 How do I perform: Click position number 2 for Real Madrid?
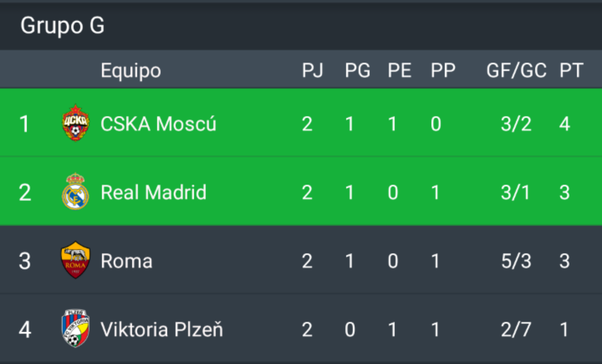point(25,192)
